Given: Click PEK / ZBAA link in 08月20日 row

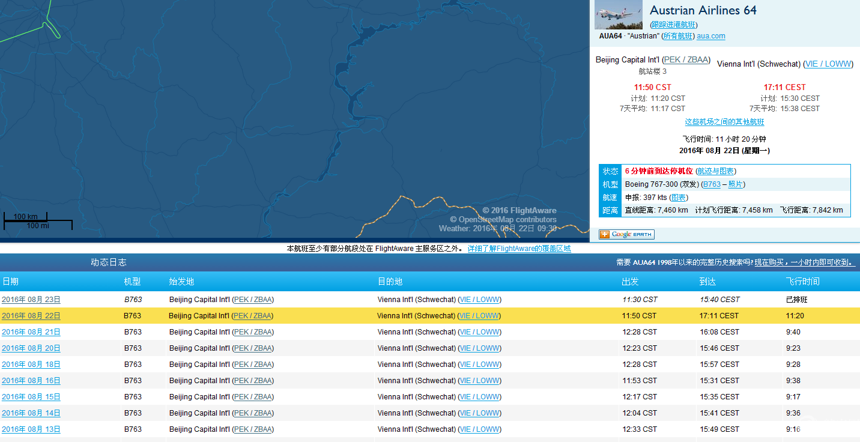Looking at the screenshot, I should coord(252,348).
